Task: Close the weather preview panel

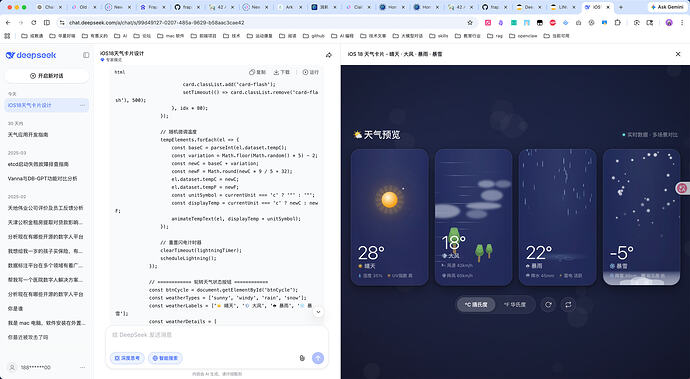Action: click(678, 54)
